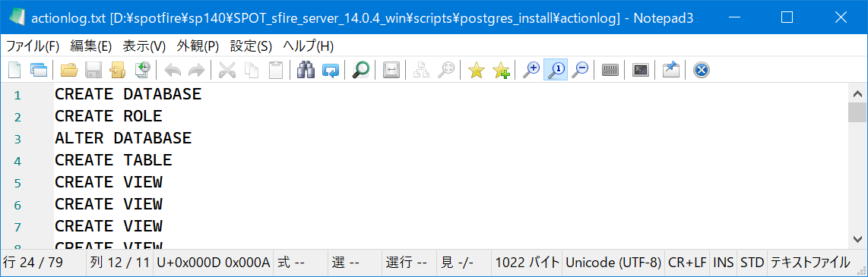868x277 pixels.
Task: Click the blue X exit icon
Action: (702, 71)
